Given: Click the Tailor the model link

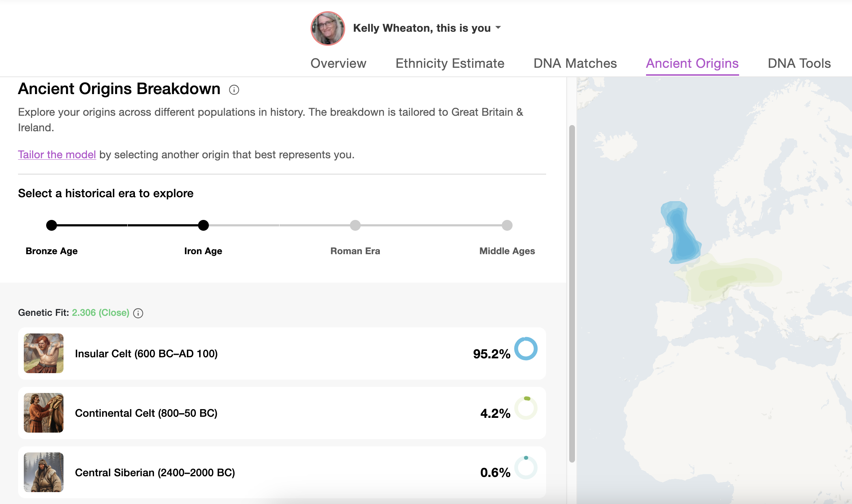Looking at the screenshot, I should (x=57, y=155).
